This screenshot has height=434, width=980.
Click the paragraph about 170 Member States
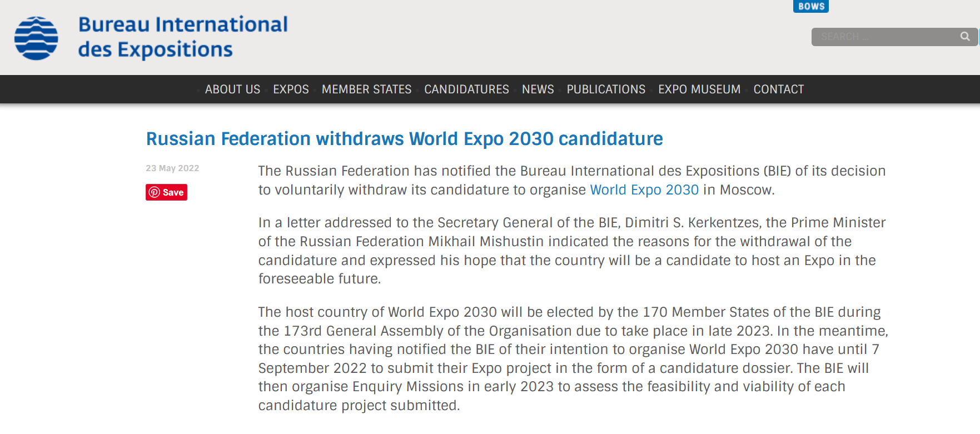point(573,358)
